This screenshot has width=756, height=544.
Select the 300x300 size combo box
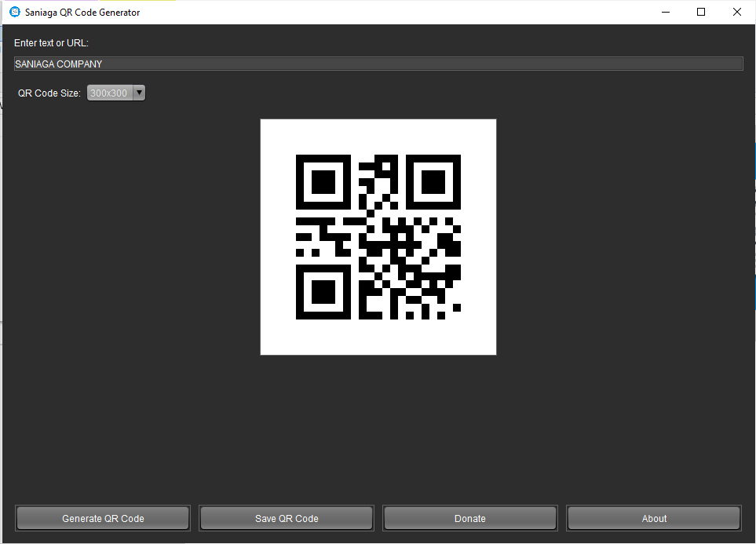coord(115,93)
